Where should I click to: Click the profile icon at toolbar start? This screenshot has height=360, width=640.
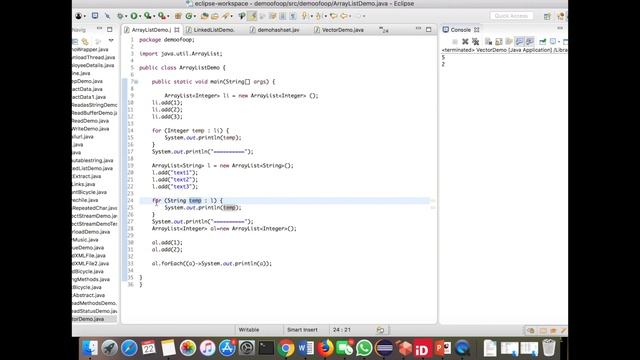pos(78,16)
